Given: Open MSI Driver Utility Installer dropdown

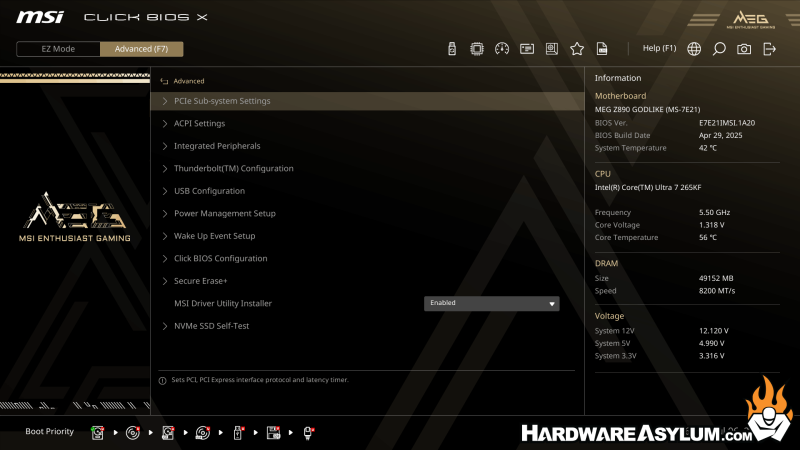Looking at the screenshot, I should point(491,304).
